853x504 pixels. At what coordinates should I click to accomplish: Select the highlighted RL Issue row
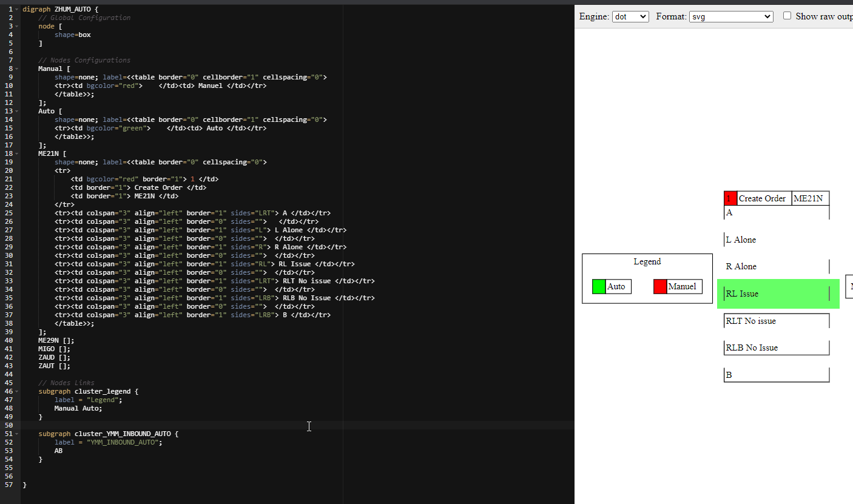coord(777,294)
